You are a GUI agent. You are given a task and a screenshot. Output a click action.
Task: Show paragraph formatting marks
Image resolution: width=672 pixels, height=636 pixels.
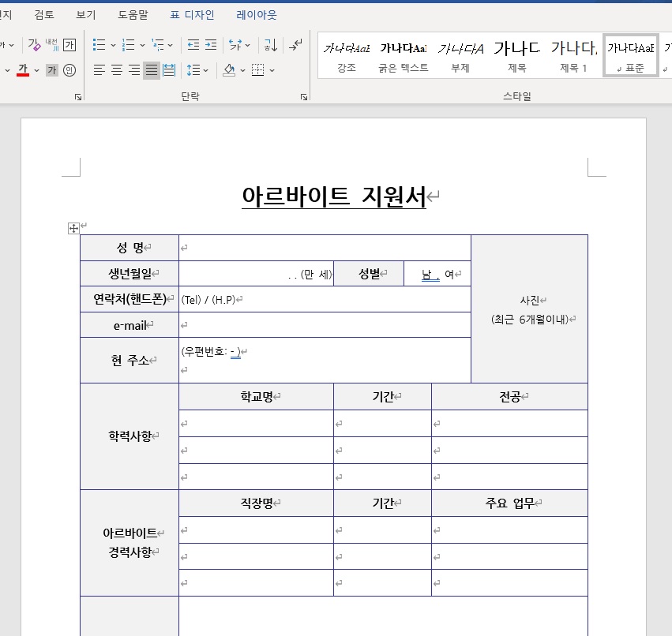[295, 45]
